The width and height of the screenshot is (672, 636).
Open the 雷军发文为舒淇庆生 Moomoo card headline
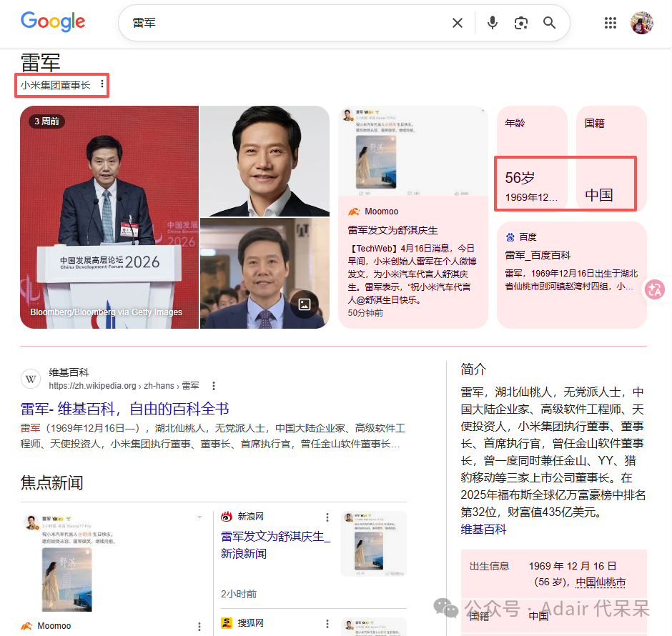click(392, 230)
